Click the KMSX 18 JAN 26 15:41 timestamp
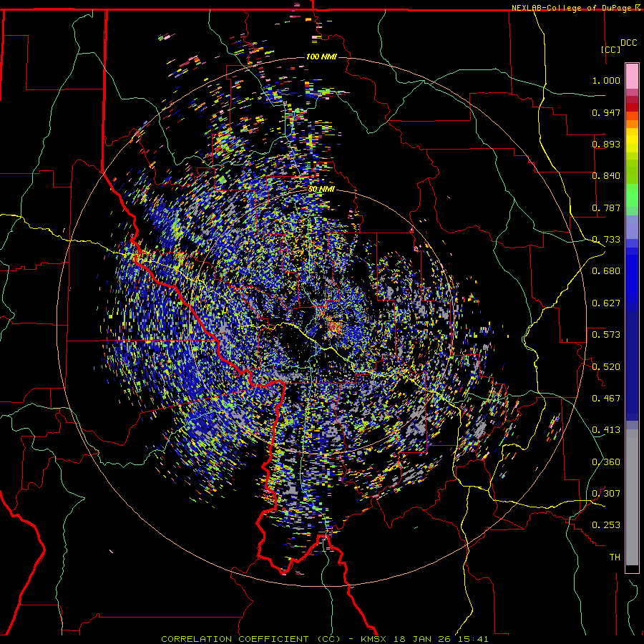644x644 pixels. (x=424, y=639)
